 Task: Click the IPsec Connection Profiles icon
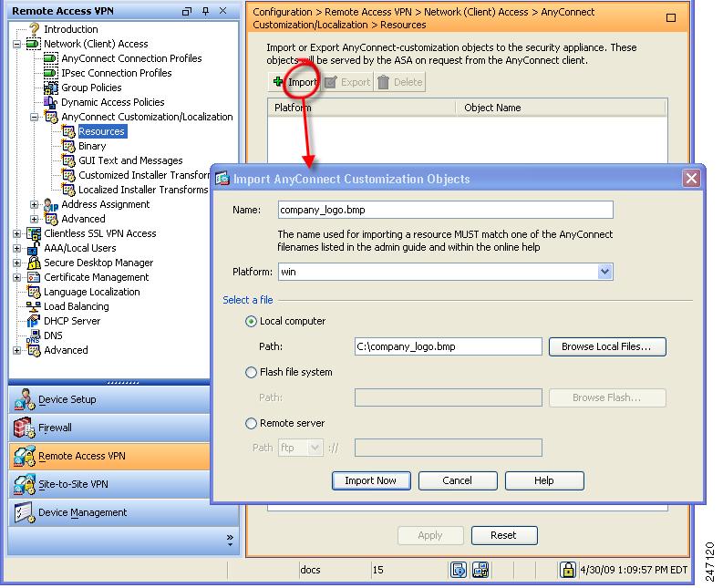(50, 73)
